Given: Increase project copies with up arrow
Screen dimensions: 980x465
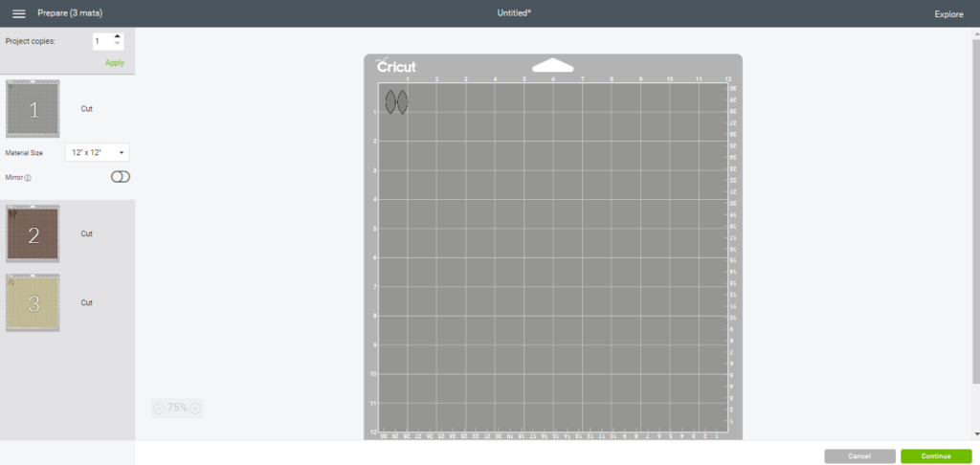Looking at the screenshot, I should pos(118,36).
